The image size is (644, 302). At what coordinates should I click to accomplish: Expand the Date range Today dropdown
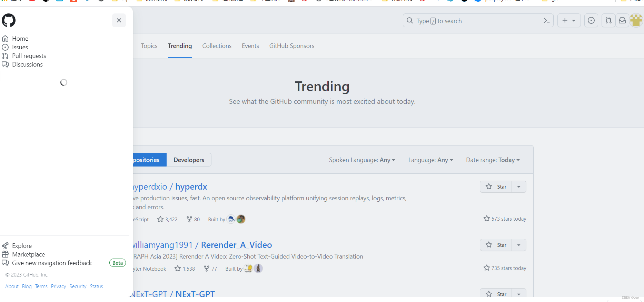[x=493, y=160]
